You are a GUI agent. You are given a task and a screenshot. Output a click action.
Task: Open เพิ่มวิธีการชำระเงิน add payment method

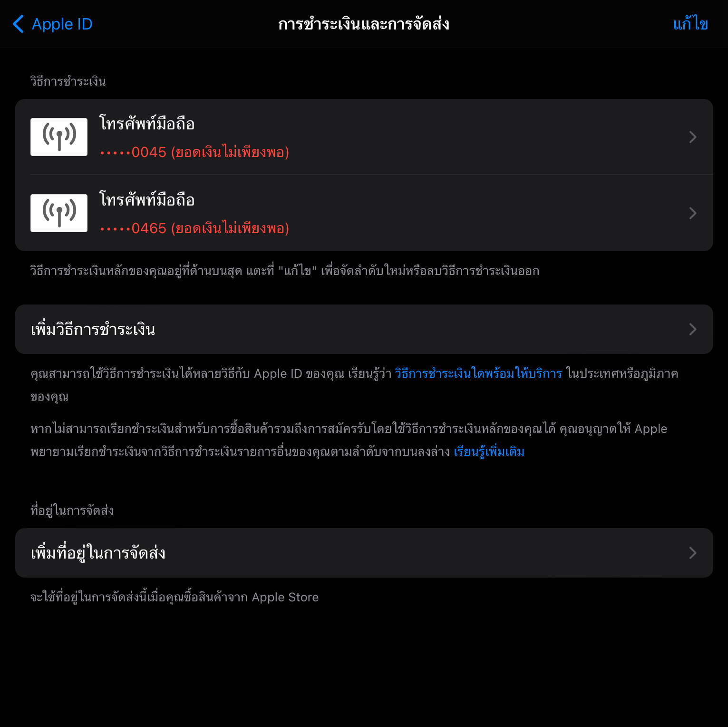(x=364, y=329)
